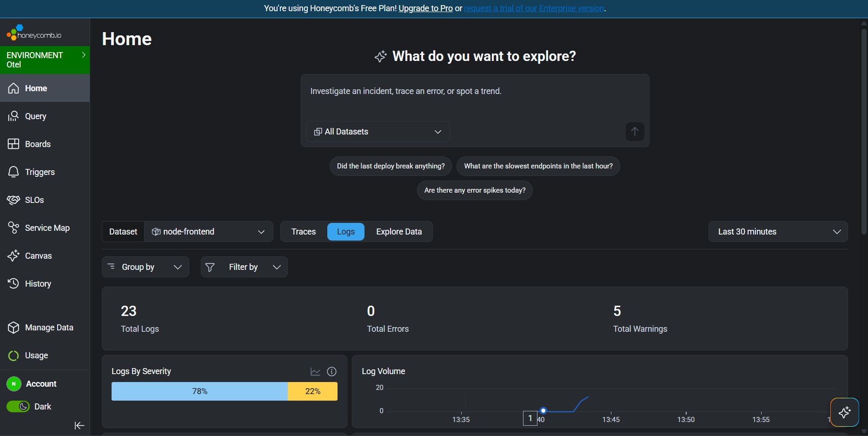Submit query with up-arrow button
868x436 pixels.
pos(635,132)
